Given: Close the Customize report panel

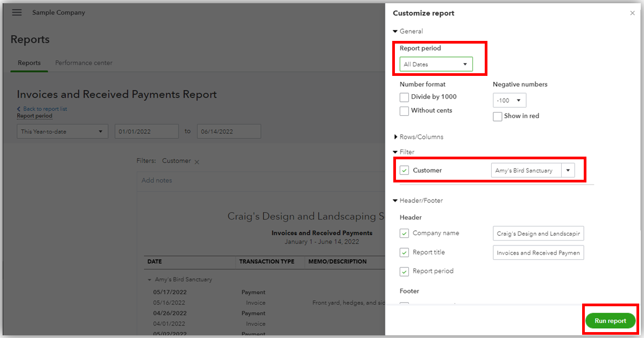Looking at the screenshot, I should click(632, 13).
